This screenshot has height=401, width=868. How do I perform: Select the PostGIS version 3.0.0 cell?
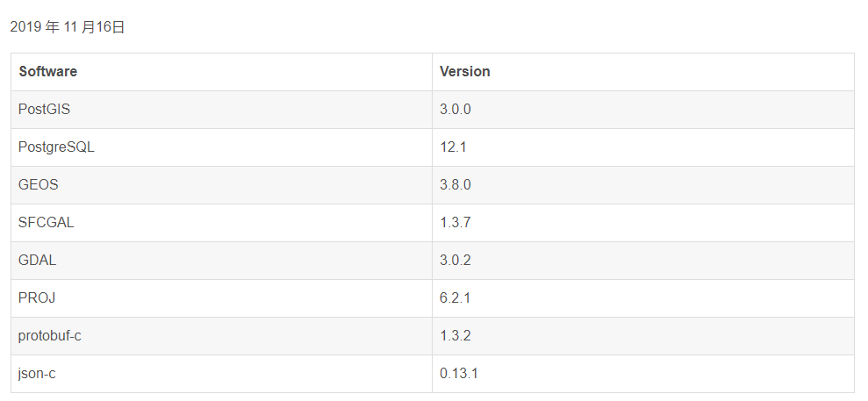point(456,110)
